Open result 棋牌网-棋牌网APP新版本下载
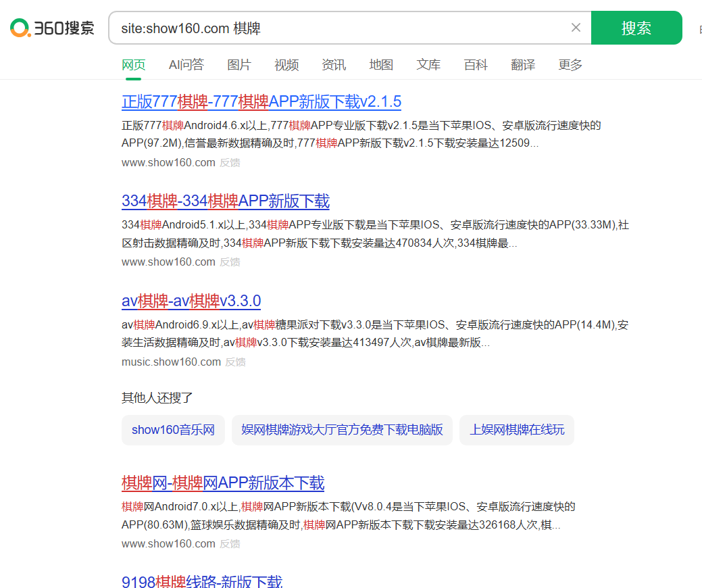 coord(223,483)
